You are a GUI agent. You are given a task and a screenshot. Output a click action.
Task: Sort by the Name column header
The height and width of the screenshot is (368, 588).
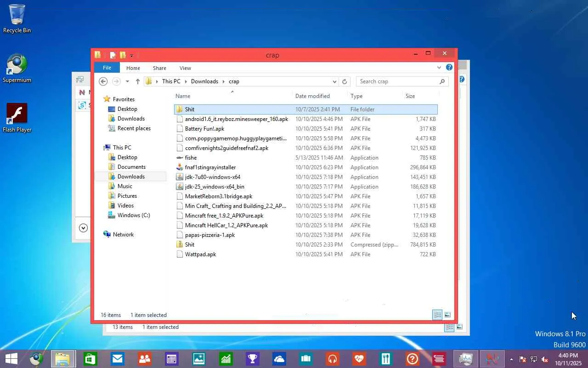point(183,96)
